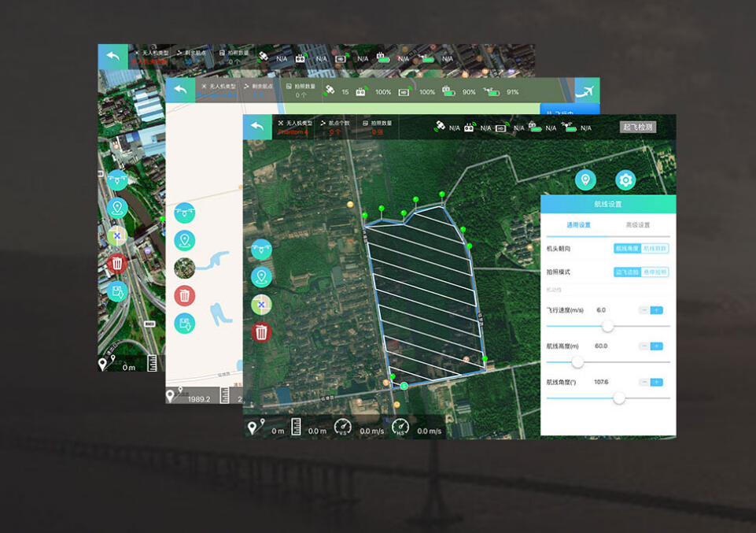Screen dimensions: 756x533
Task: Switch to the 通用设置 tab
Action: click(578, 225)
